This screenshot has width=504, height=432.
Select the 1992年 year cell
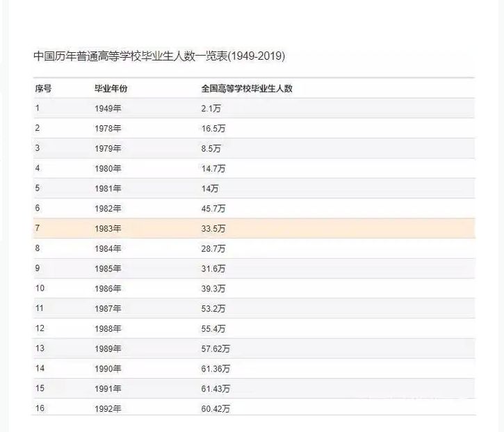coord(108,408)
